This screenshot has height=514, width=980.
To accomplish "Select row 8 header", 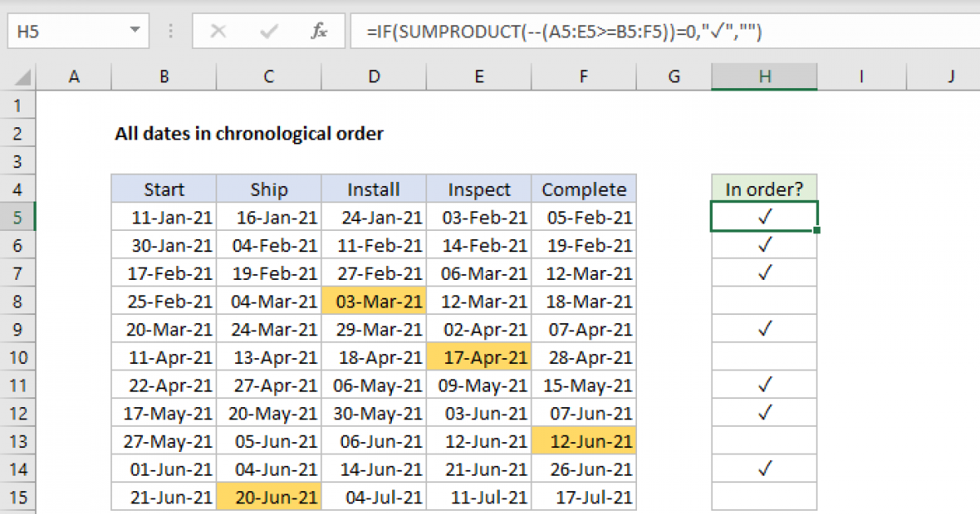I will 18,300.
